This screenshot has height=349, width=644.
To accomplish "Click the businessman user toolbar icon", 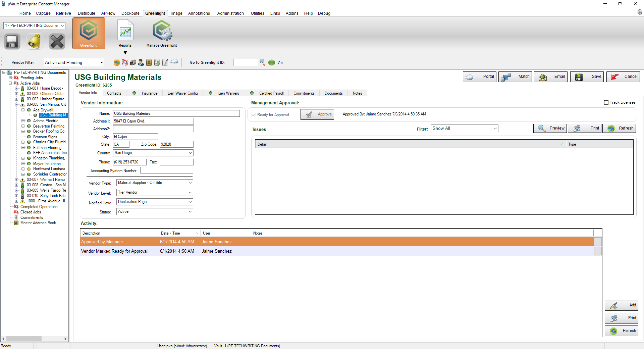I will click(141, 62).
